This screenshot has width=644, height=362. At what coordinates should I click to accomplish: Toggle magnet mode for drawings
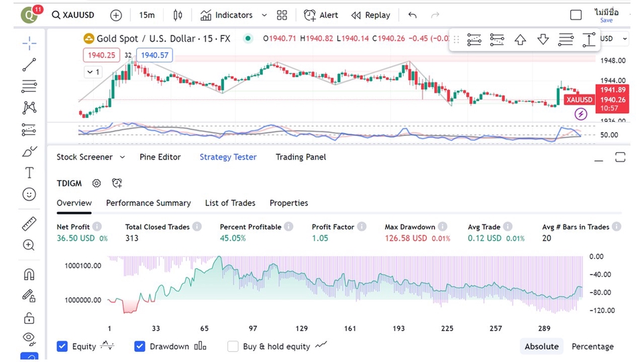[29, 274]
